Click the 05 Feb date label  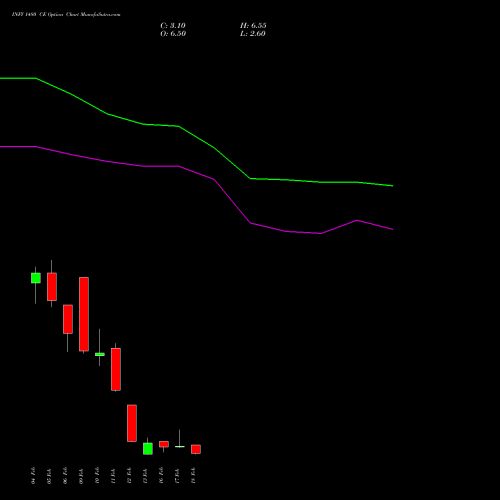pos(49,476)
